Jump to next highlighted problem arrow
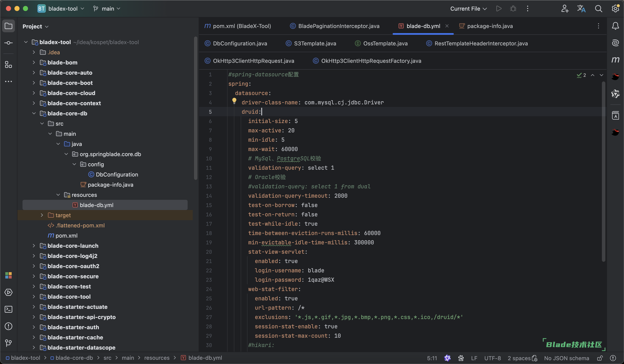 [x=602, y=75]
